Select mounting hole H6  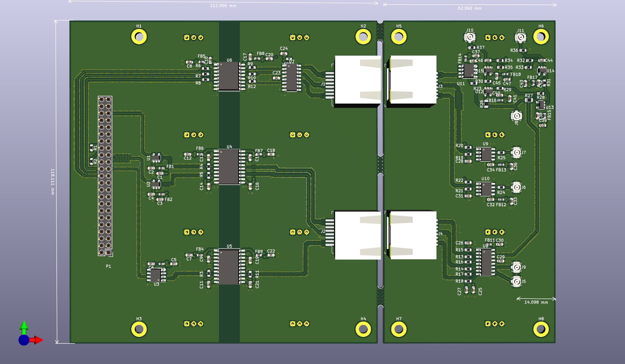(x=541, y=37)
